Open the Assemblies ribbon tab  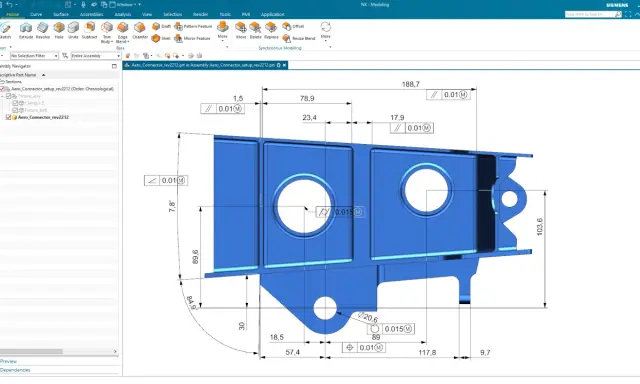(x=91, y=14)
